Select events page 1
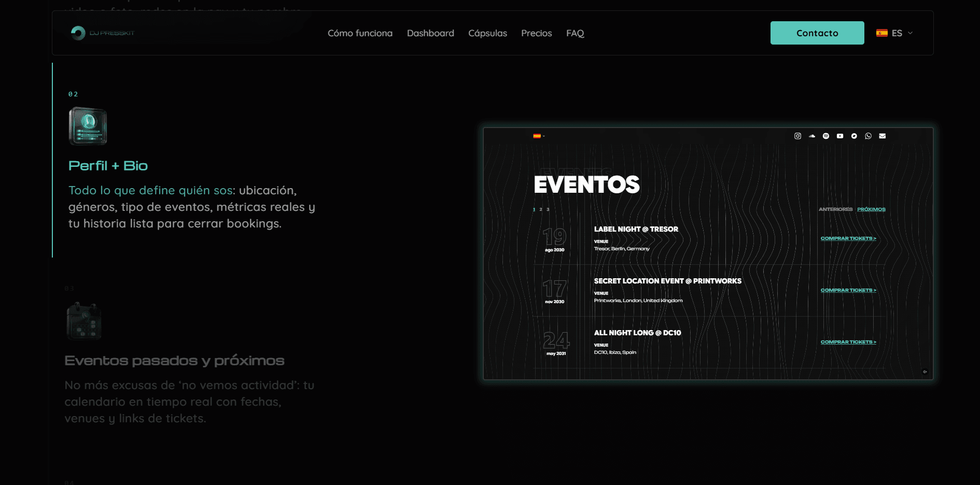The width and height of the screenshot is (980, 485). tap(534, 209)
